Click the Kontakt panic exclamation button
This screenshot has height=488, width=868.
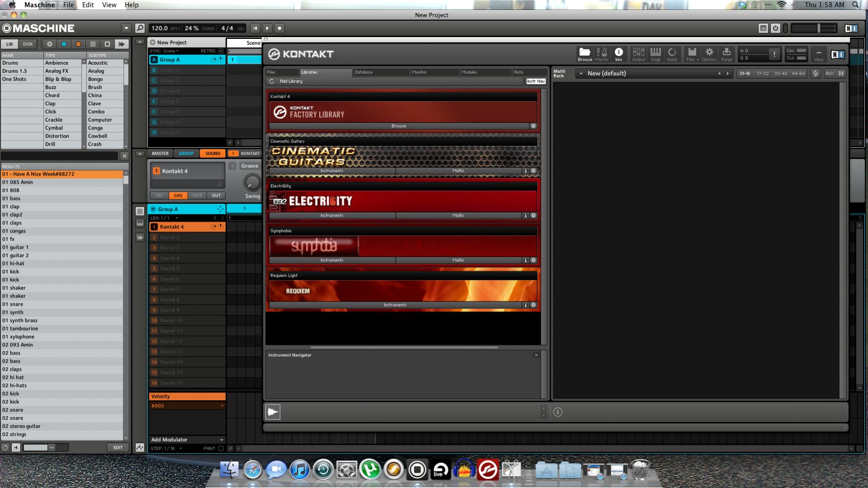(774, 54)
